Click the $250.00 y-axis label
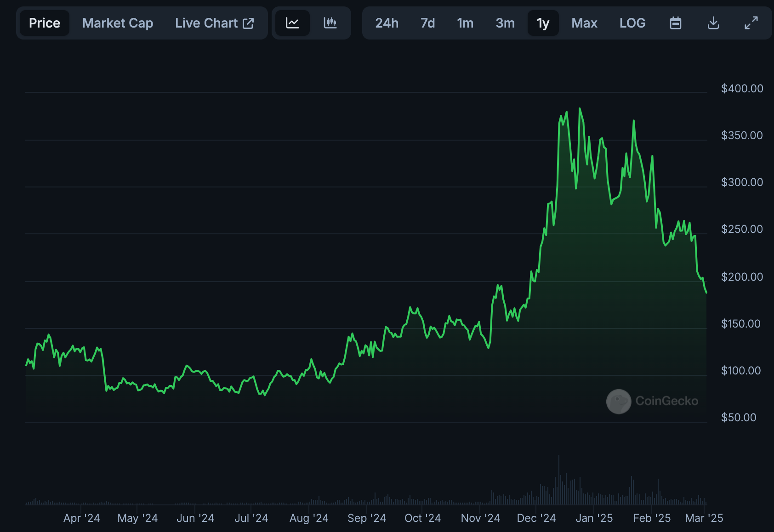The height and width of the screenshot is (532, 774). point(742,229)
